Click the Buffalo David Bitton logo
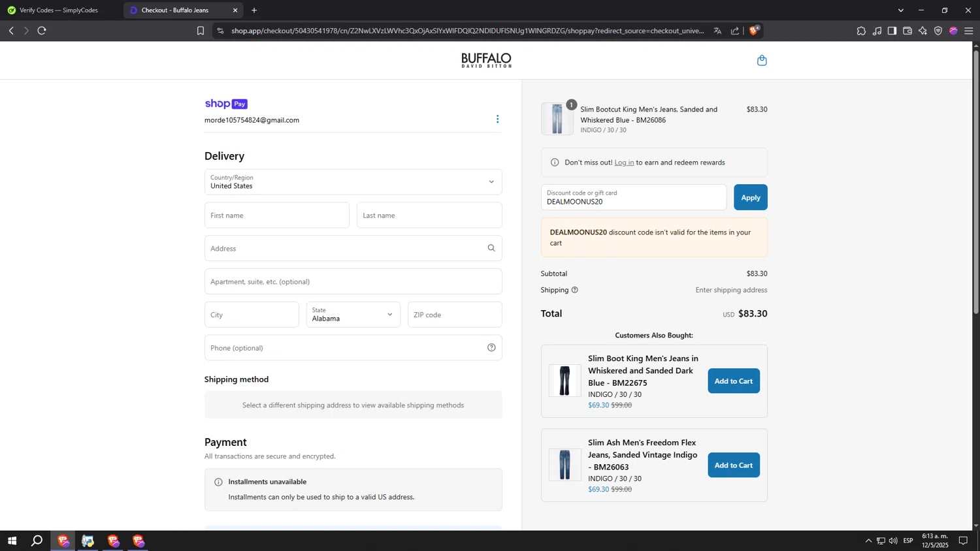Viewport: 980px width, 551px height. (x=486, y=61)
